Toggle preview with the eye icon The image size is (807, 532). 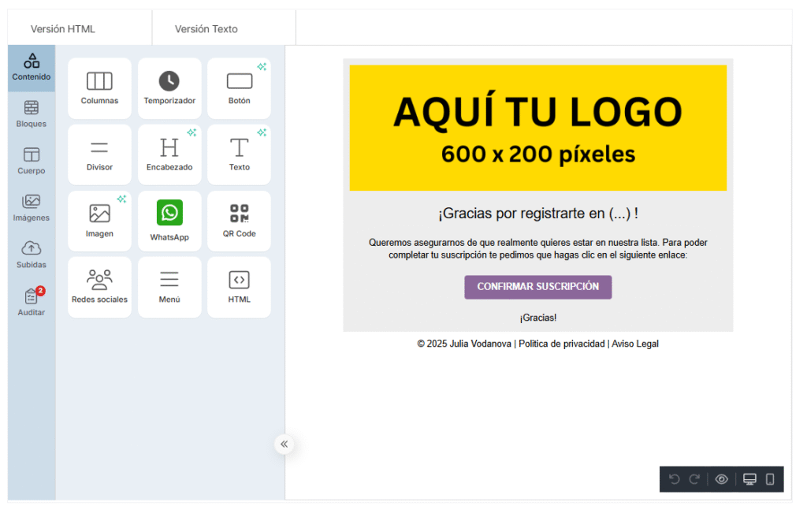(x=721, y=479)
